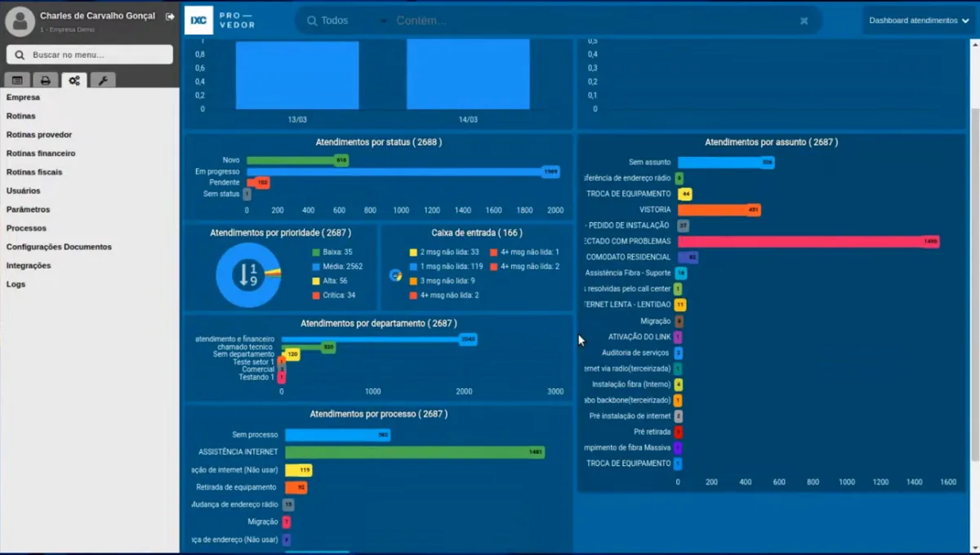Click the COMODATO RESIDENCIAL bar
Screen dimensions: 980x555
[x=688, y=257]
